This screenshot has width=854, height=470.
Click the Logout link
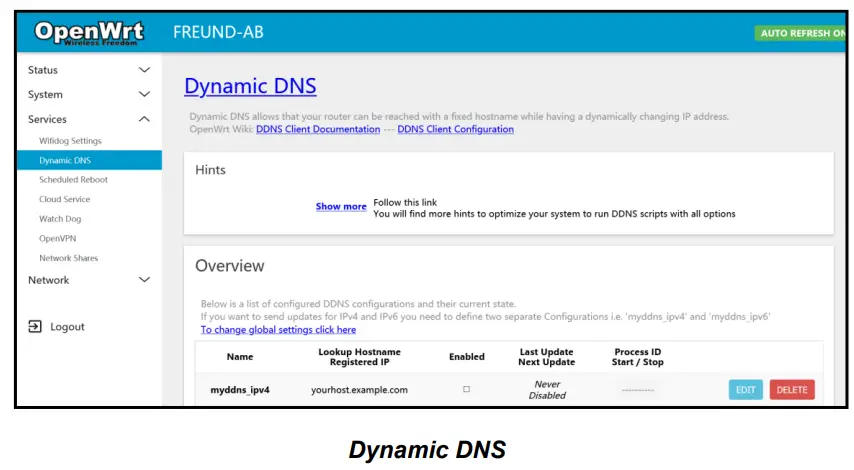[x=68, y=326]
